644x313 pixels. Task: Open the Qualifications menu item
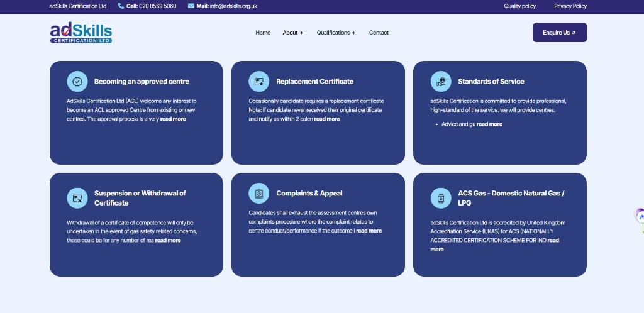333,33
